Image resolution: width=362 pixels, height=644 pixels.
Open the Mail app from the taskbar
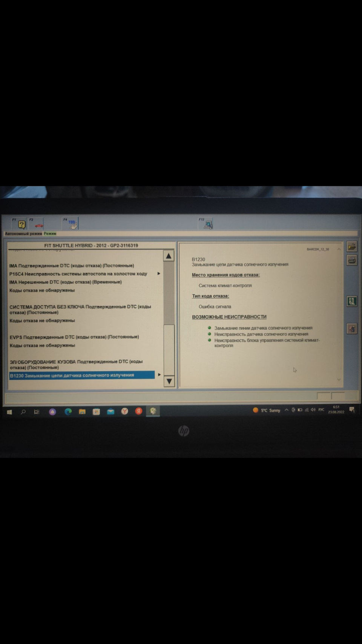pyautogui.click(x=110, y=412)
